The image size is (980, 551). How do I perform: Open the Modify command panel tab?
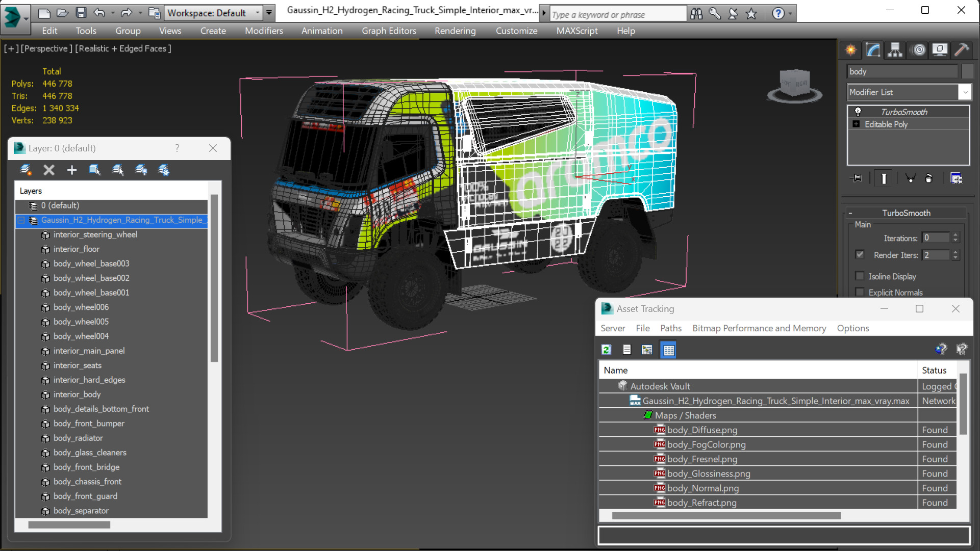pyautogui.click(x=873, y=50)
